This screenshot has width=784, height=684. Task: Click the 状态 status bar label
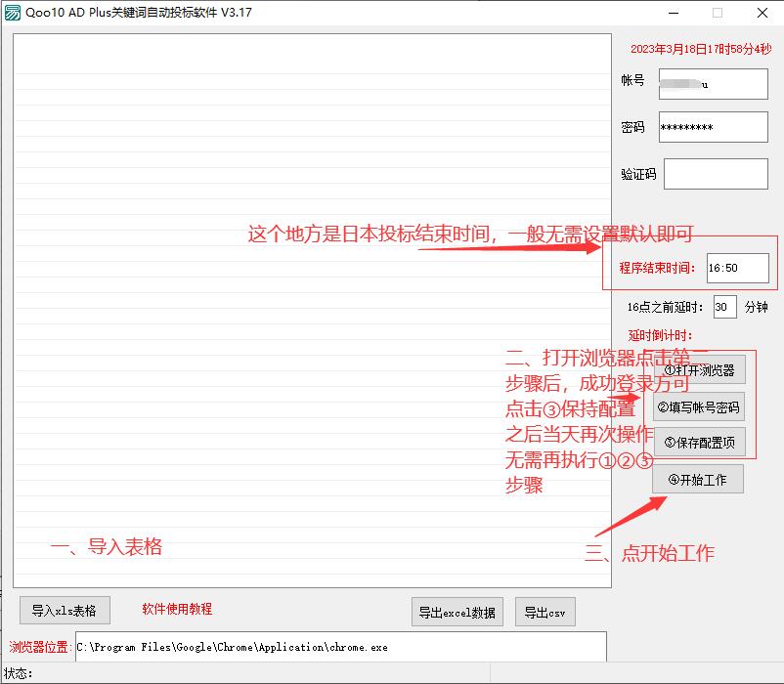(x=18, y=673)
